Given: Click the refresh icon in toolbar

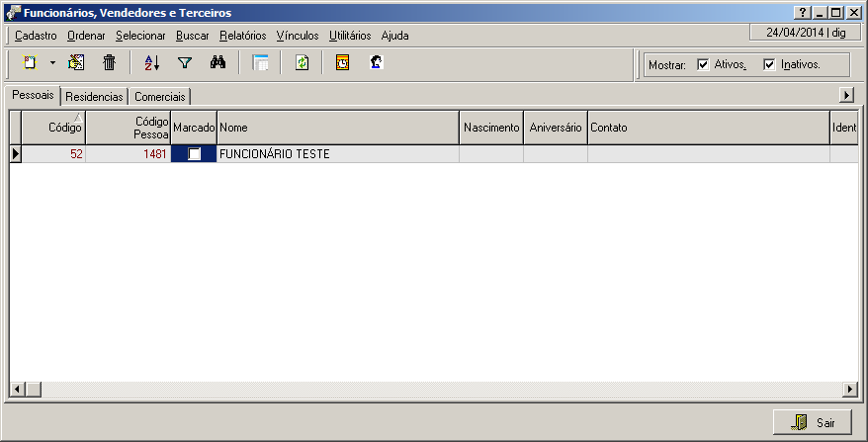Looking at the screenshot, I should pos(303,62).
